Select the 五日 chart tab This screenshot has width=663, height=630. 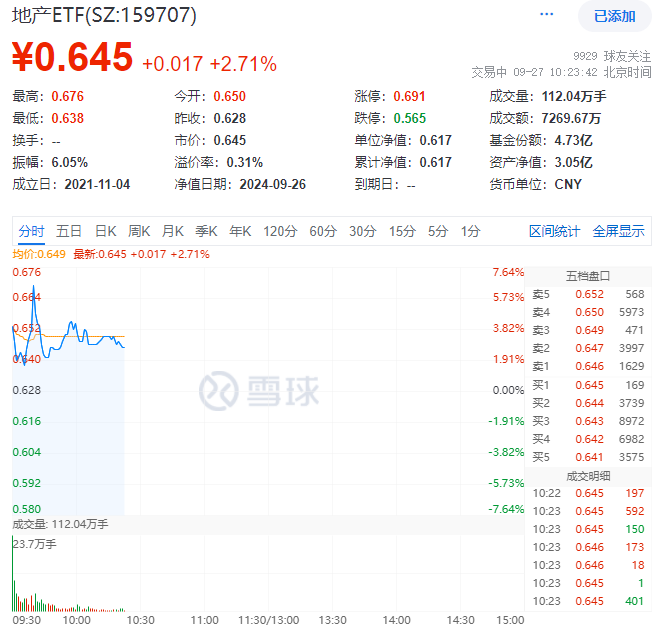point(69,231)
